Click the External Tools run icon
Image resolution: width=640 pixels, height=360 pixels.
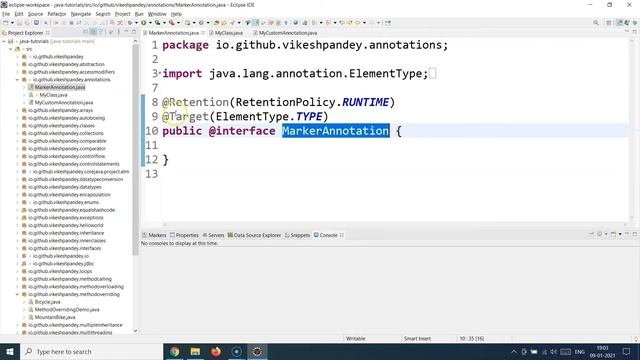click(172, 23)
